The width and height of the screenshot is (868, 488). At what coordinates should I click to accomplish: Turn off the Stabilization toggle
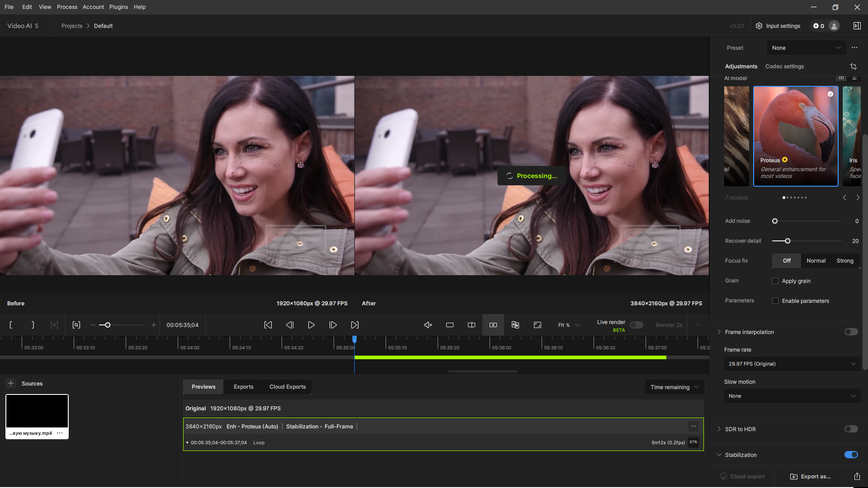[851, 455]
